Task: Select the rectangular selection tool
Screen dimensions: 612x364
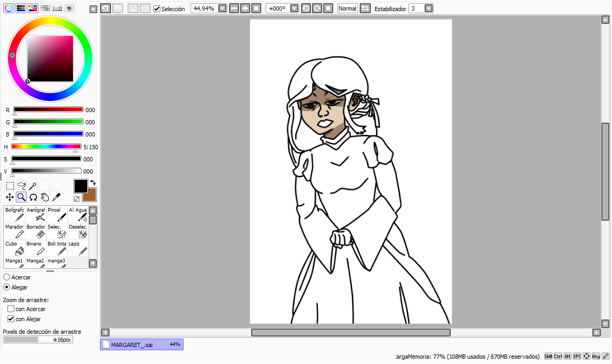Action: click(x=10, y=186)
